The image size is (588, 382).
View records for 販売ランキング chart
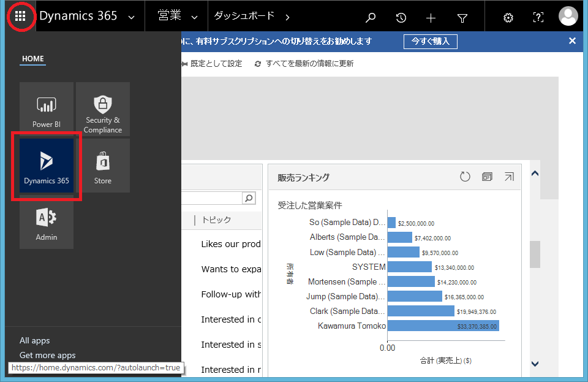(x=487, y=177)
